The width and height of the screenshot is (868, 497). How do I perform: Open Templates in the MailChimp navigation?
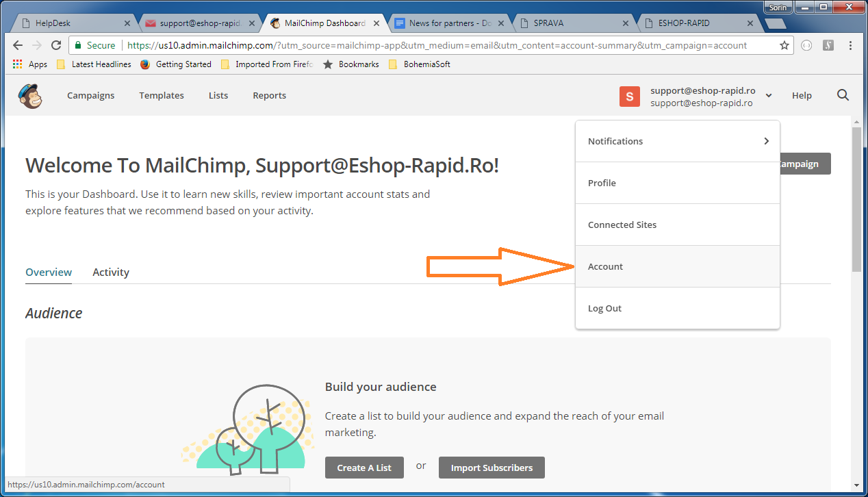[162, 96]
